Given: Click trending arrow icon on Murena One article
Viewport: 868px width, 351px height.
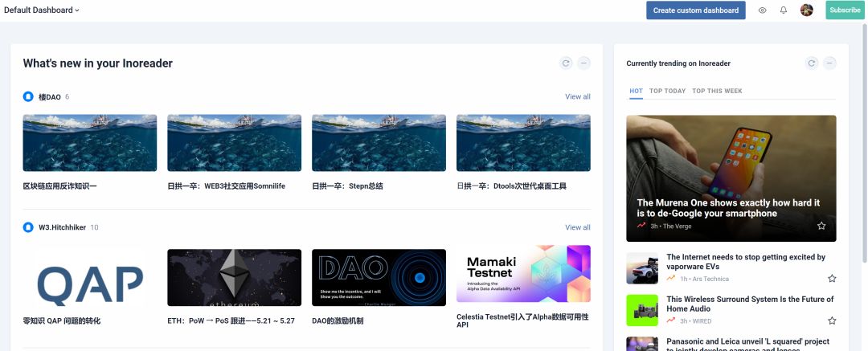Looking at the screenshot, I should point(641,226).
